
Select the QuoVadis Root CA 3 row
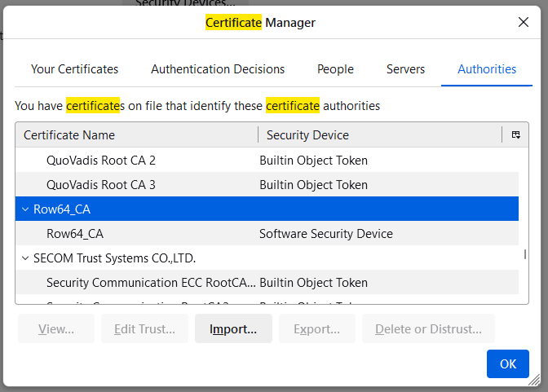[101, 185]
